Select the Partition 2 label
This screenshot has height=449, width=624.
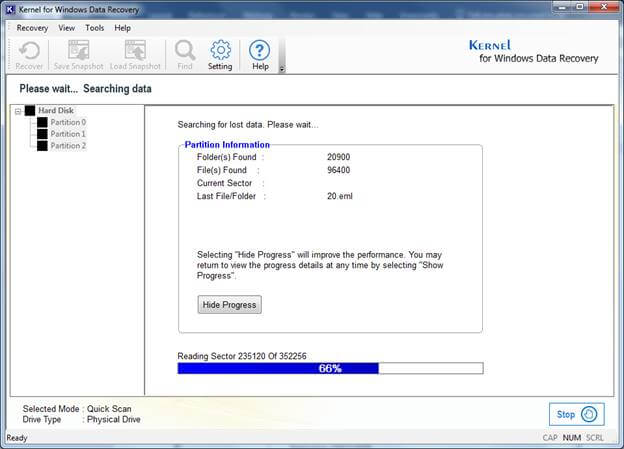point(68,146)
